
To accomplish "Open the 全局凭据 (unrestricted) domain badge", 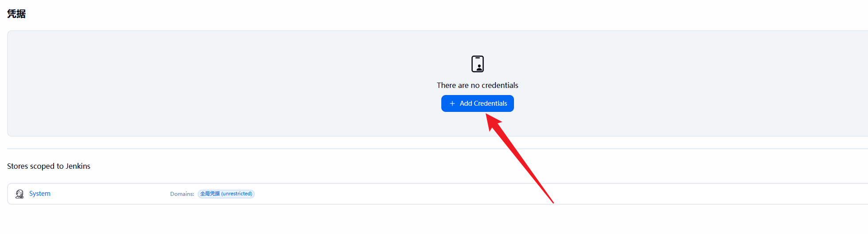I will pyautogui.click(x=226, y=194).
